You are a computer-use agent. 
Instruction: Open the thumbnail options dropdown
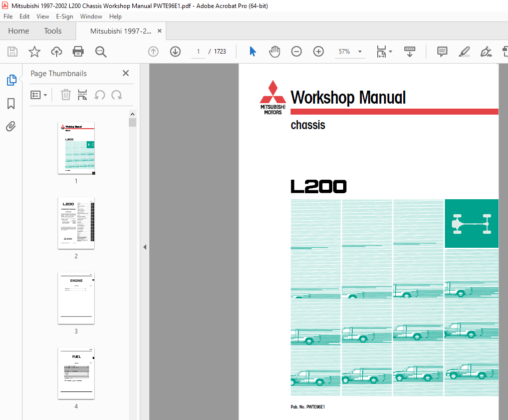point(39,95)
